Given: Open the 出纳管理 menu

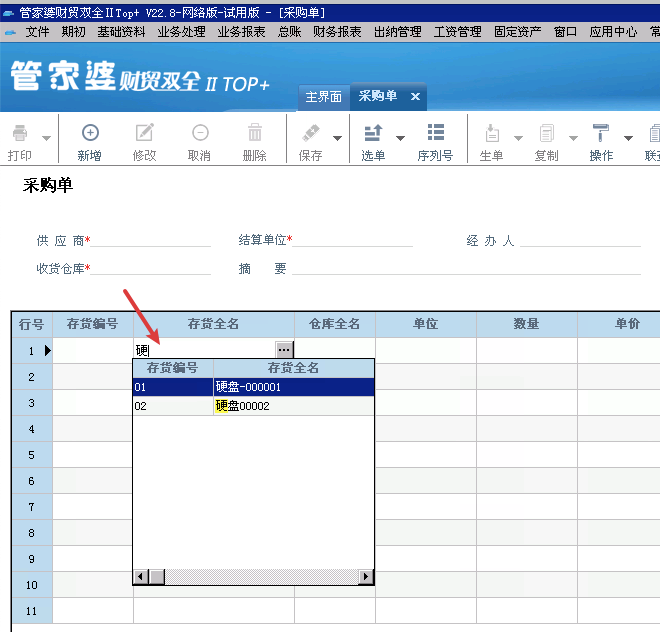Looking at the screenshot, I should [x=397, y=32].
